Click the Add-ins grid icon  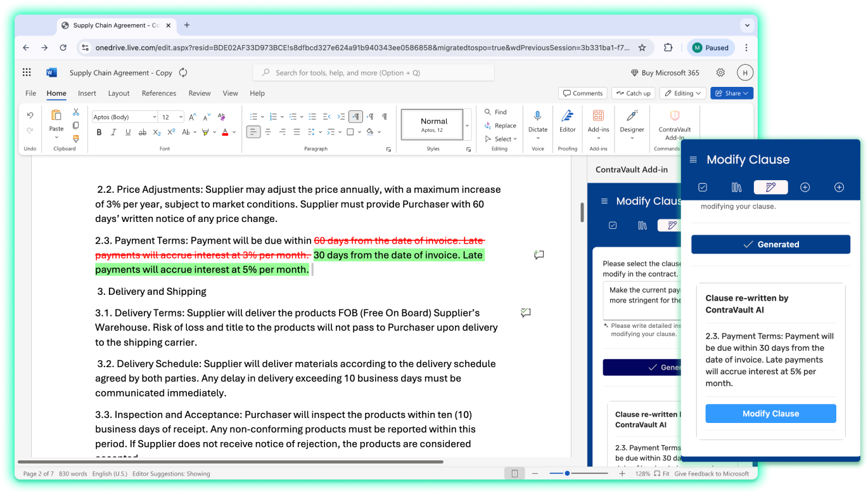(598, 115)
